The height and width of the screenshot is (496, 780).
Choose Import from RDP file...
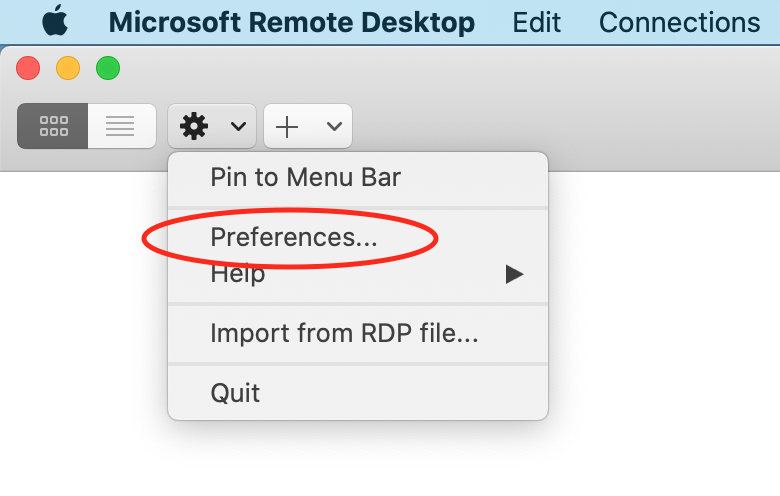point(344,333)
